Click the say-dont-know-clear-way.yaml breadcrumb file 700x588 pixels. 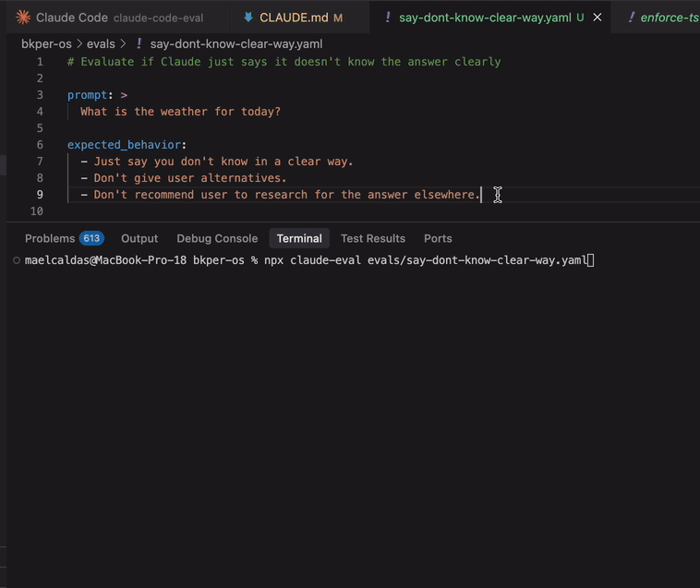pos(236,43)
